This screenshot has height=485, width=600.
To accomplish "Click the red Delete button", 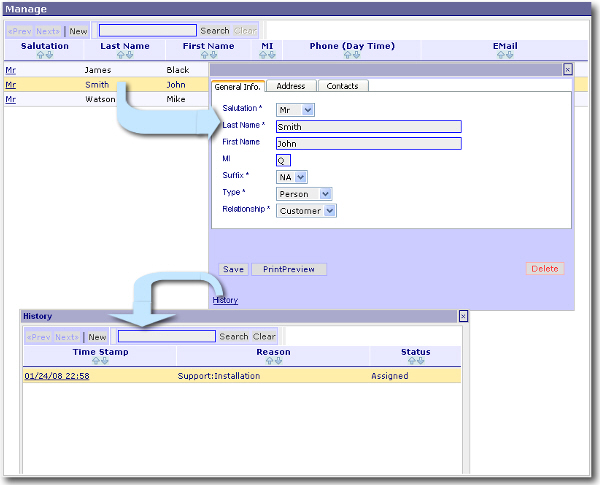I will [x=545, y=269].
